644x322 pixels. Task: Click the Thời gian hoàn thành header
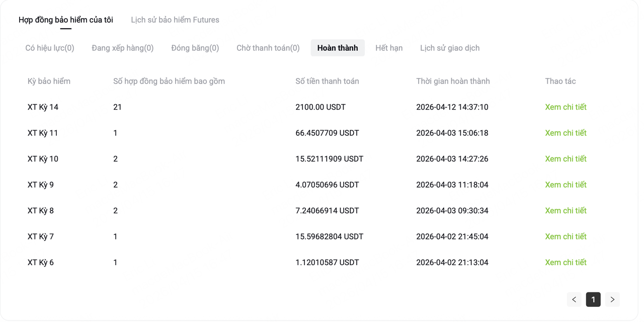click(x=453, y=82)
